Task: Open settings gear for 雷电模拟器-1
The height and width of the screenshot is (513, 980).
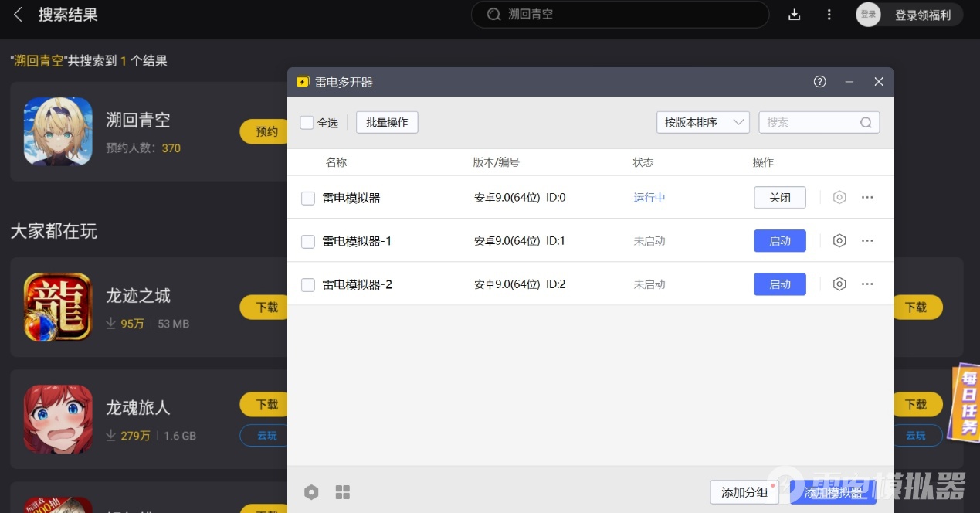Action: click(x=839, y=241)
